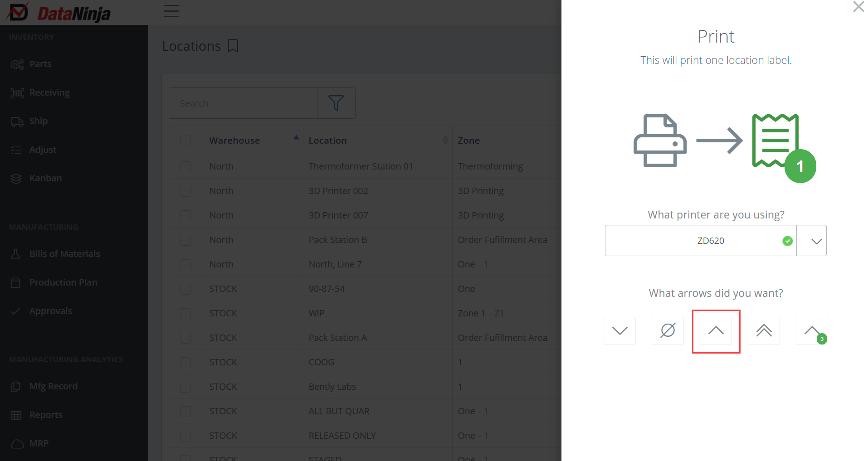Check the 3D Printer 002 row
Viewport: 868px width, 461px height.
tap(185, 191)
